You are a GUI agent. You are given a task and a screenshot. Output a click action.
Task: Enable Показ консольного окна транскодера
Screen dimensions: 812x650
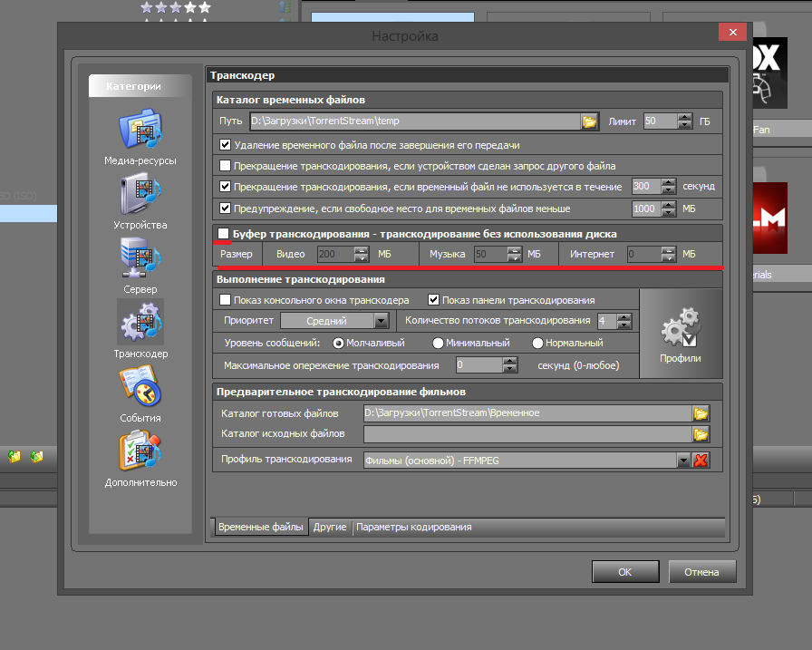[x=226, y=300]
